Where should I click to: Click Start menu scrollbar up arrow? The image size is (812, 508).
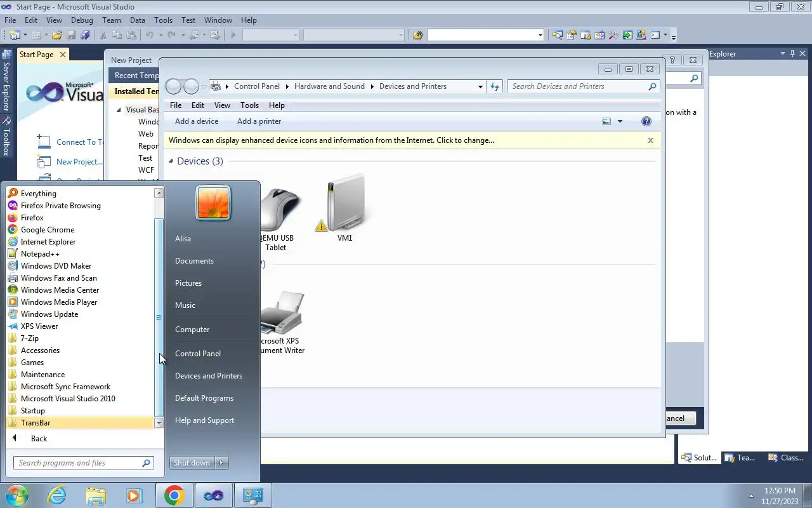pyautogui.click(x=159, y=193)
